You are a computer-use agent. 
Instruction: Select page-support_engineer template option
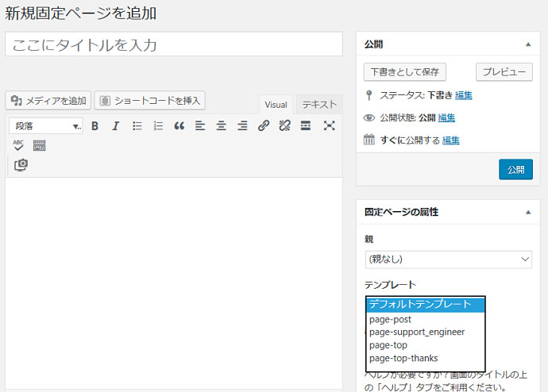(x=417, y=332)
